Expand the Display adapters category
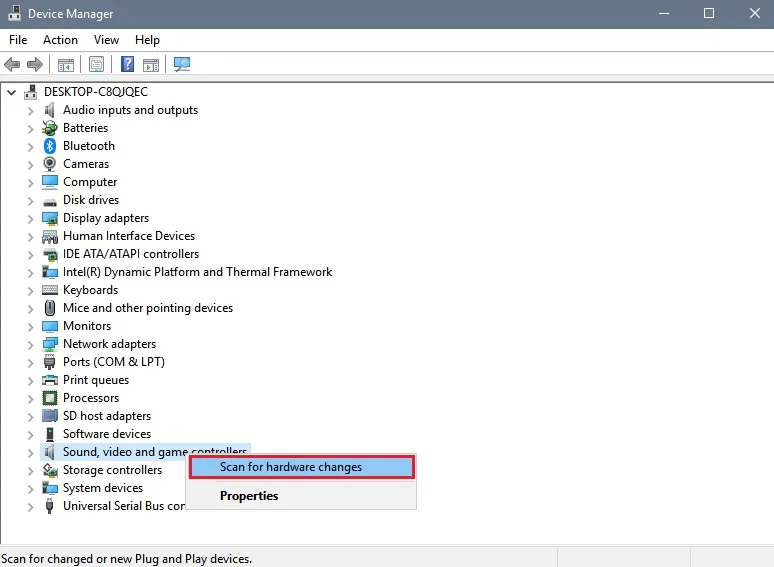 (x=31, y=218)
